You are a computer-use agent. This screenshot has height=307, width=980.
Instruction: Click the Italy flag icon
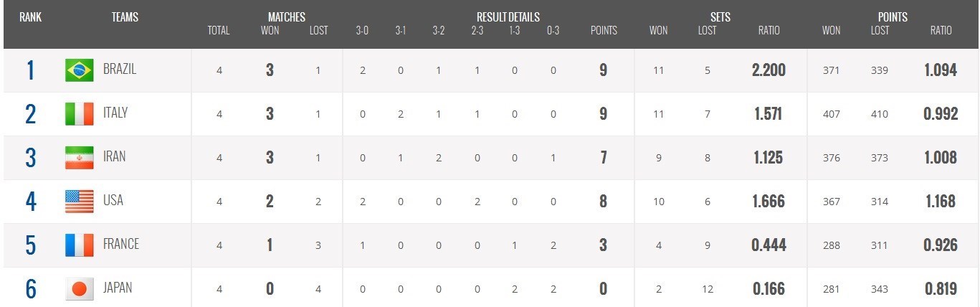click(x=79, y=113)
